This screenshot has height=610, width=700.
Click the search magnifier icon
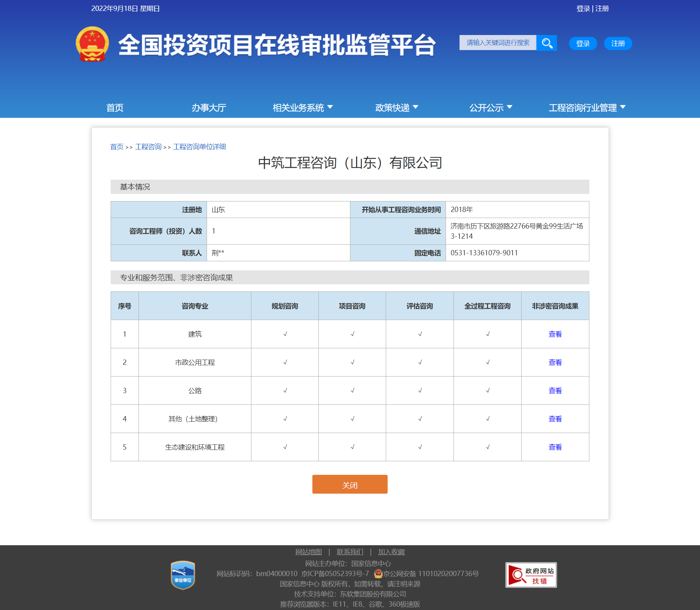pyautogui.click(x=547, y=43)
